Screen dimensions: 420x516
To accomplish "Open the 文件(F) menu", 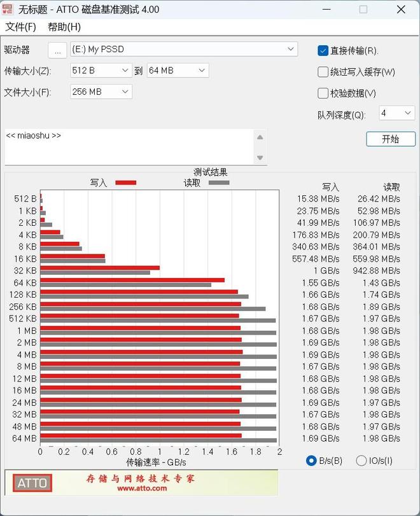I will click(21, 27).
